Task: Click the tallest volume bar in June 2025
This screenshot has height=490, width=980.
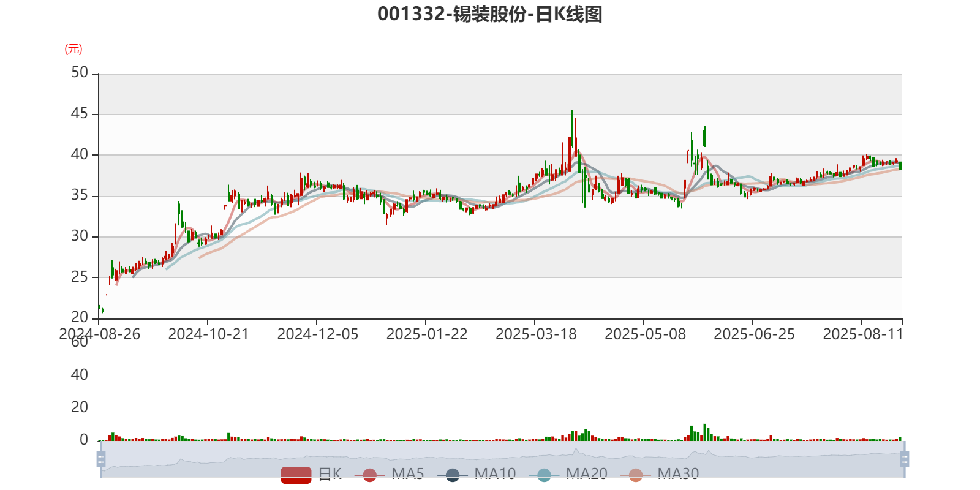Action: [705, 432]
